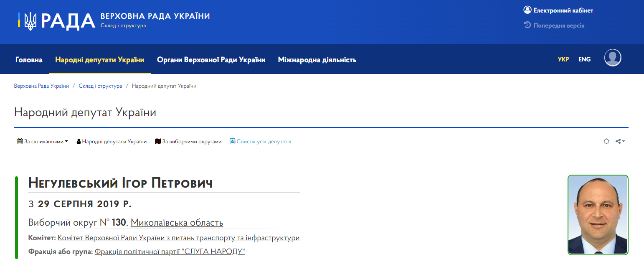Open the transport committee link

coord(177,238)
